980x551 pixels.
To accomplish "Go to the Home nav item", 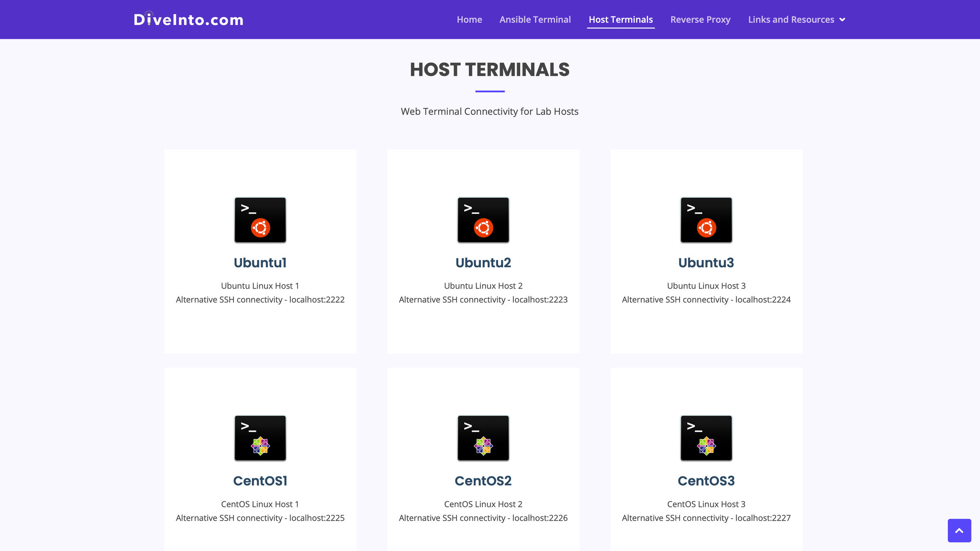I will point(469,20).
